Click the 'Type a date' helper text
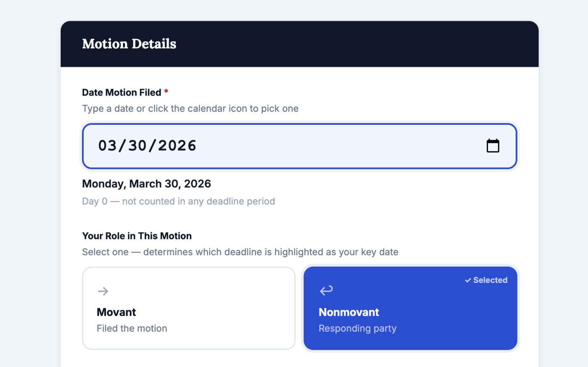Viewport: 588px width, 367px height. (x=190, y=108)
